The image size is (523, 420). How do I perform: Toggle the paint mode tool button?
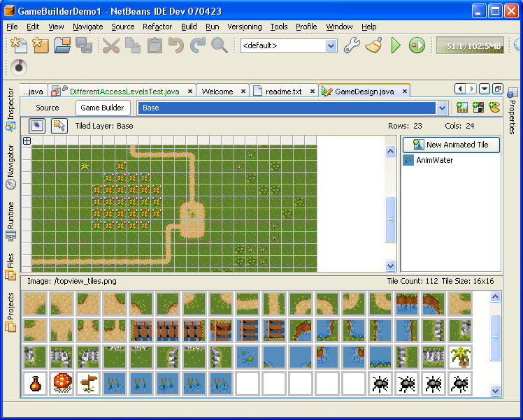tap(36, 126)
